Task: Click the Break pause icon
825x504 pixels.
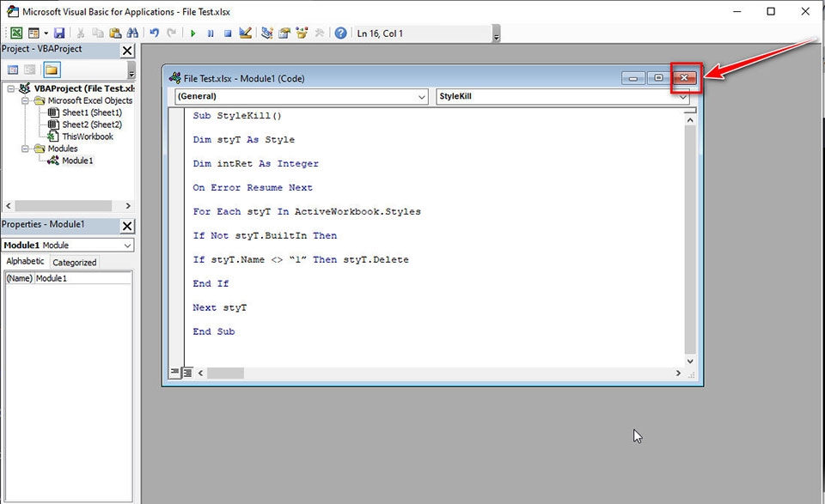Action: tap(211, 33)
